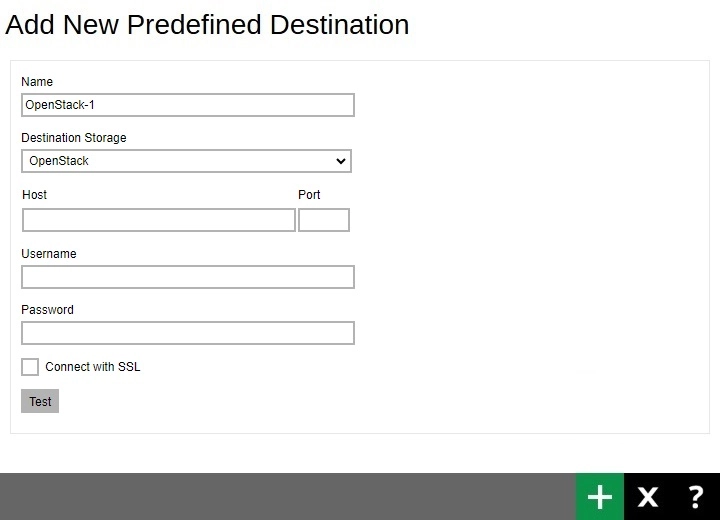
Task: Click the Username text field
Action: click(188, 277)
